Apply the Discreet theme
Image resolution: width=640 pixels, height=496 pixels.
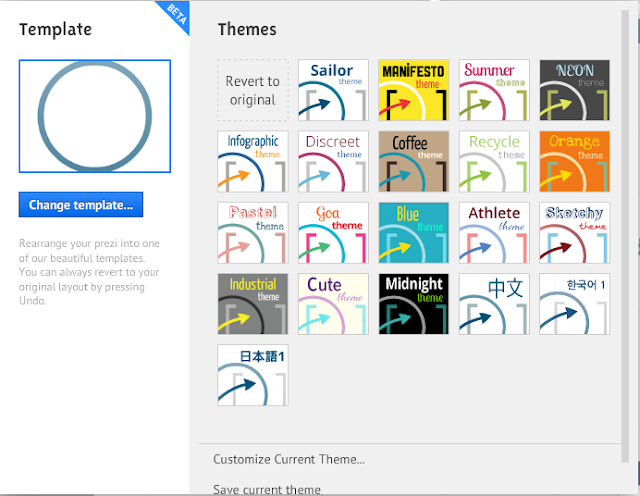[x=333, y=161]
